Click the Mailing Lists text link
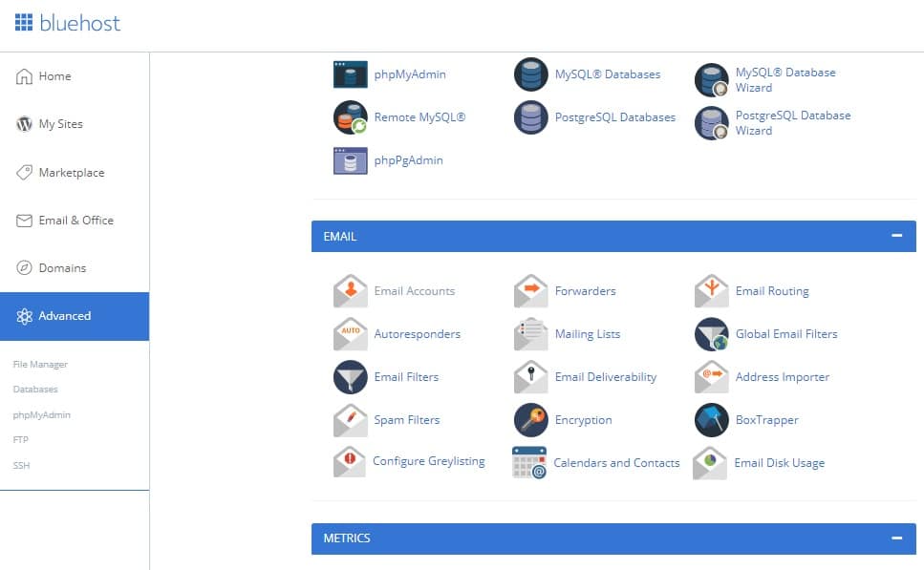The height and width of the screenshot is (570, 924). click(x=588, y=334)
